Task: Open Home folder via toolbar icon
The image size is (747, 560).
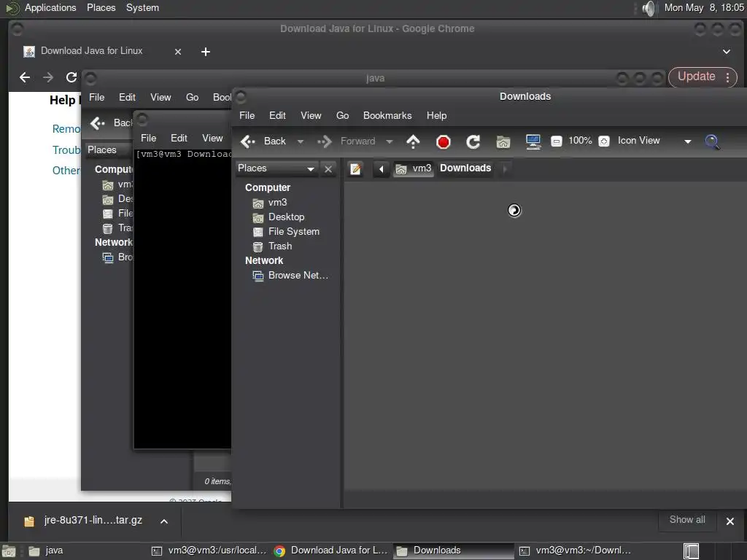Action: coord(503,141)
